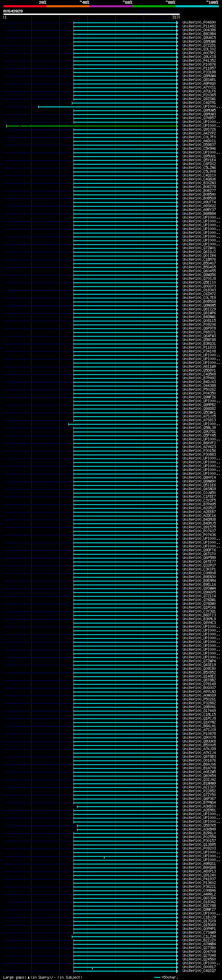Open the UniRef100_A4RRL2 hit

pyautogui.click(x=199, y=894)
